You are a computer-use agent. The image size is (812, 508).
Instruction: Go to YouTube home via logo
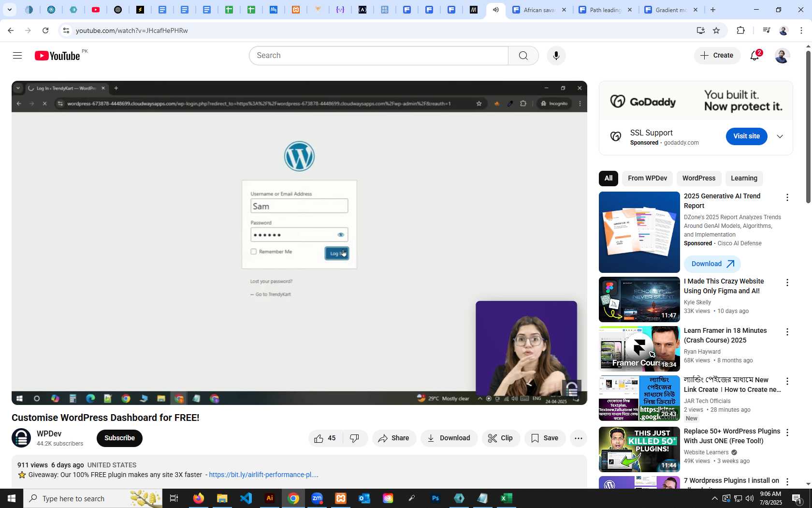click(x=58, y=56)
